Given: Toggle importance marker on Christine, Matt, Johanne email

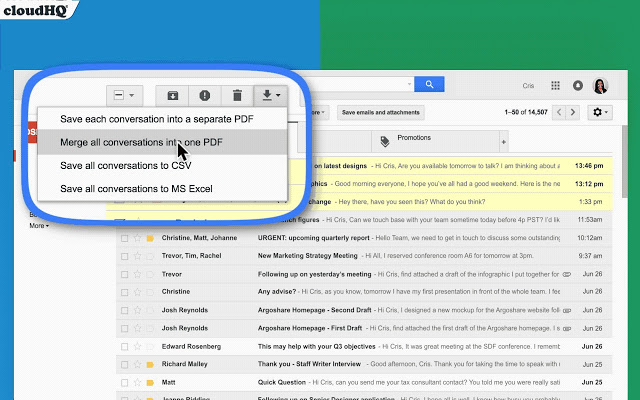Looking at the screenshot, I should tap(150, 238).
